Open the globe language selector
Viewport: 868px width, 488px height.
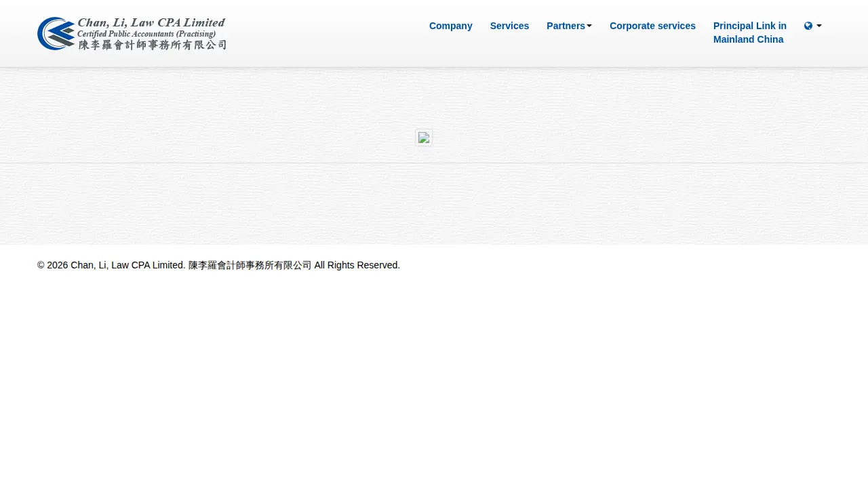pyautogui.click(x=813, y=26)
